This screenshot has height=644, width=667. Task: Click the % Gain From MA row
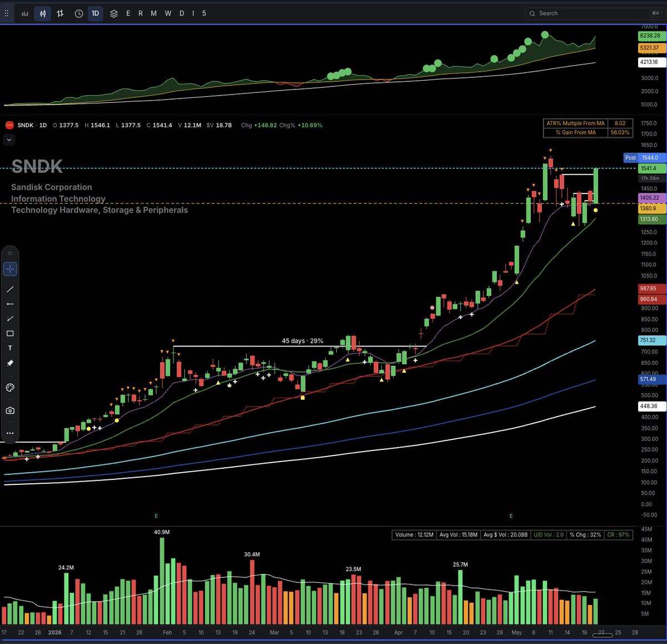point(588,132)
